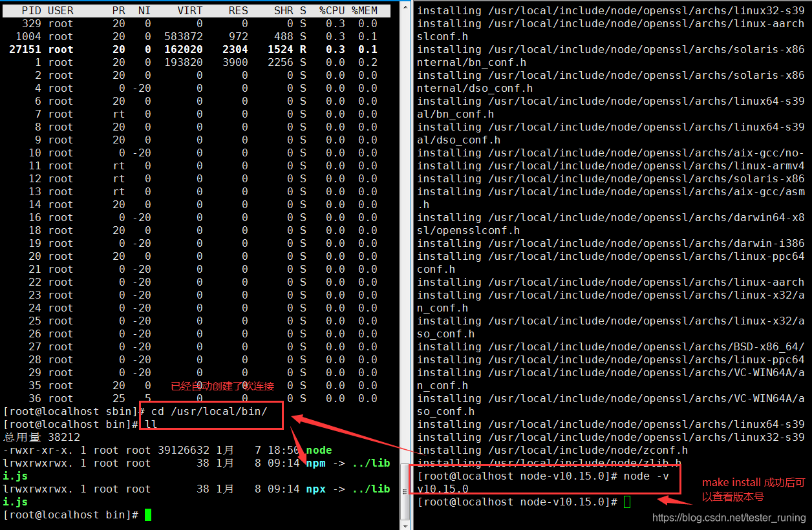Click the "nternal/dso_conf.h" line
The height and width of the screenshot is (530, 812).
click(x=475, y=88)
